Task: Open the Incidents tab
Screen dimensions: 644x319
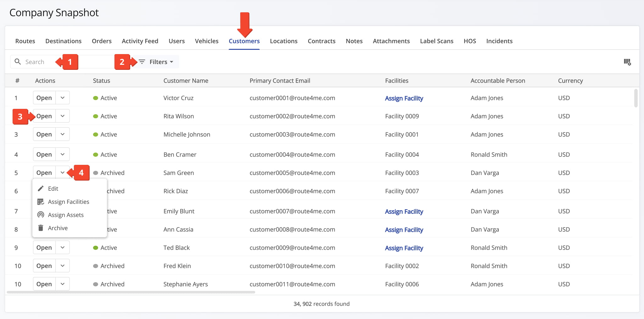Action: 499,41
